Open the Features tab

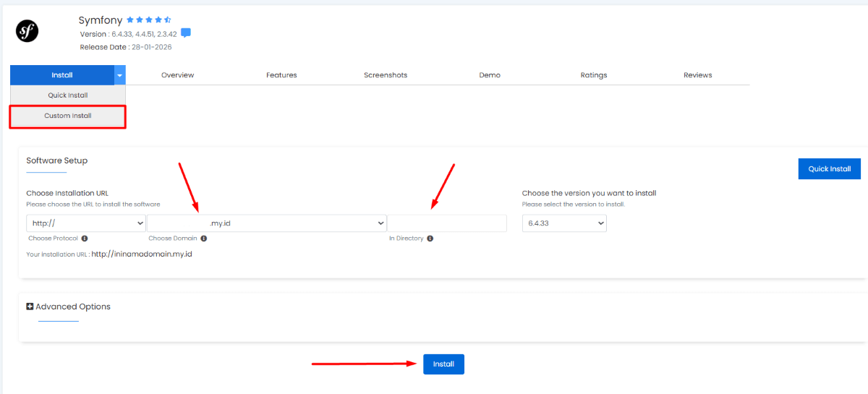tap(281, 75)
